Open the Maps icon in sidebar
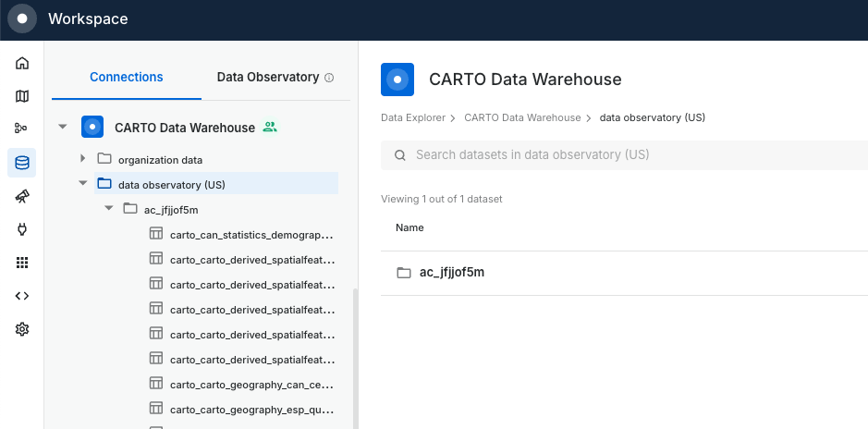868x429 pixels. (22, 96)
